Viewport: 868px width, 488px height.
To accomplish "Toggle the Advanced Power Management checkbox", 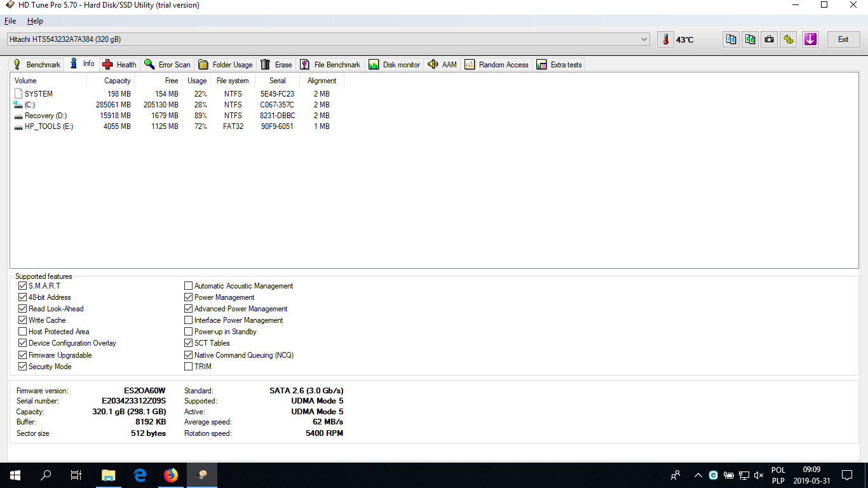I will 189,309.
